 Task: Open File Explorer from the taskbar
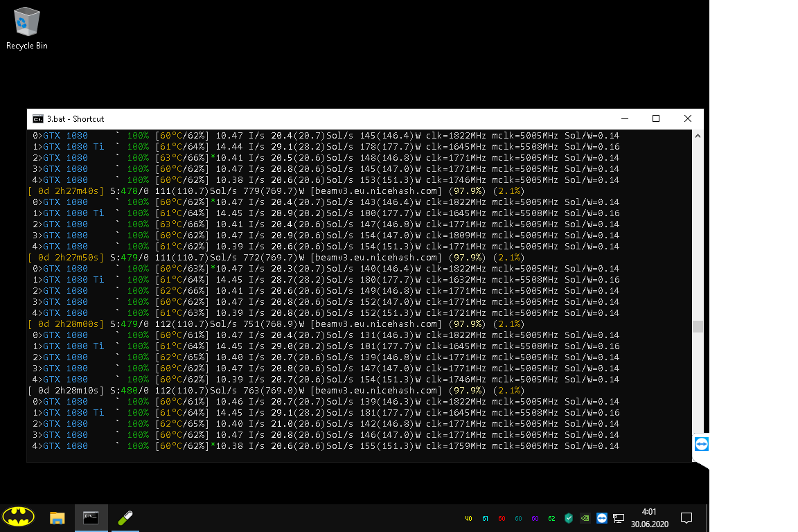pos(57,518)
